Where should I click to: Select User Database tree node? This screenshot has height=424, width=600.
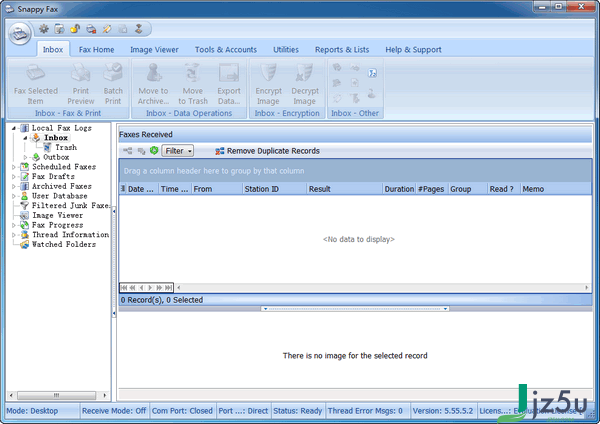coord(59,196)
